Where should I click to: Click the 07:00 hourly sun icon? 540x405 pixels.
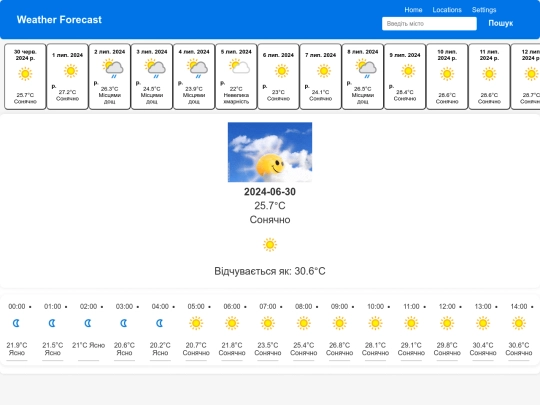[x=268, y=323]
